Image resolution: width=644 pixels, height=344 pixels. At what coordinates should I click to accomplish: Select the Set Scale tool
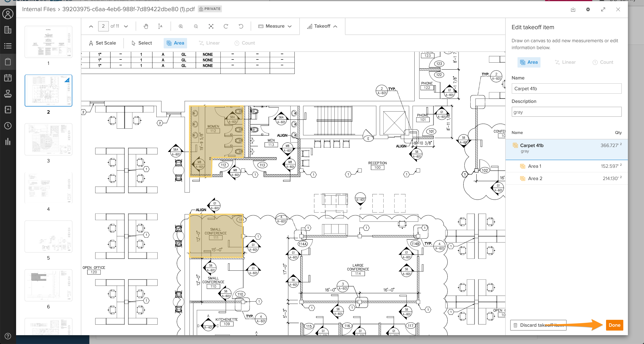[x=103, y=43]
